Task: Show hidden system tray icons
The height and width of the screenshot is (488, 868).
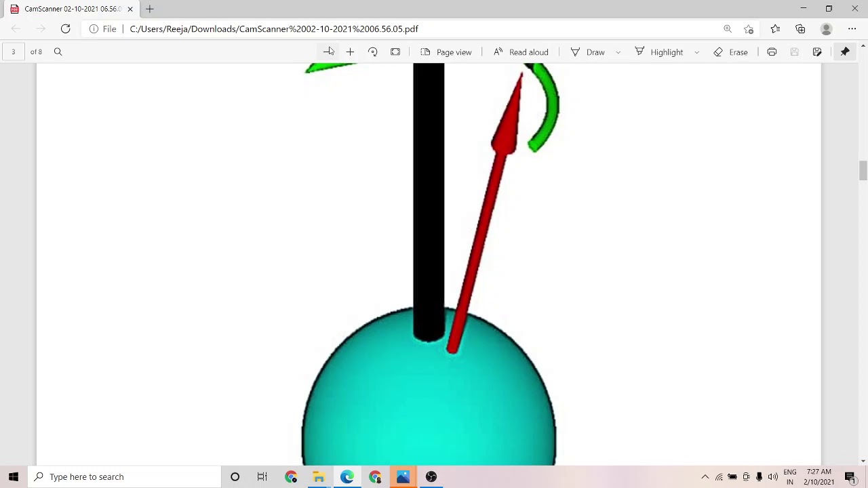Action: click(x=705, y=476)
